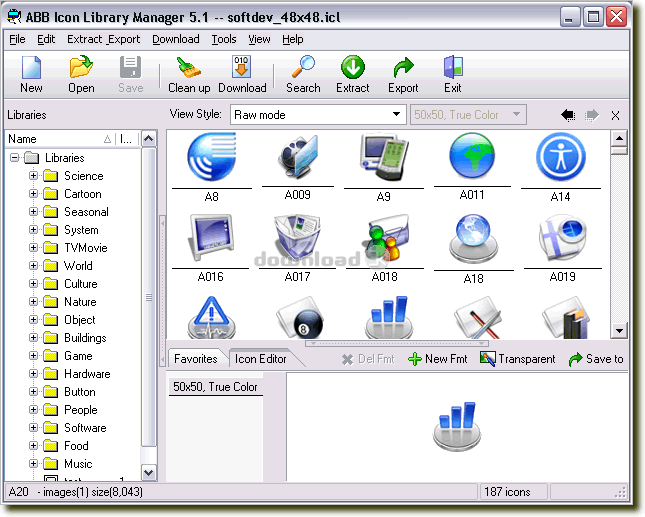Click the Download toolbar icon
The height and width of the screenshot is (517, 645).
pyautogui.click(x=242, y=68)
